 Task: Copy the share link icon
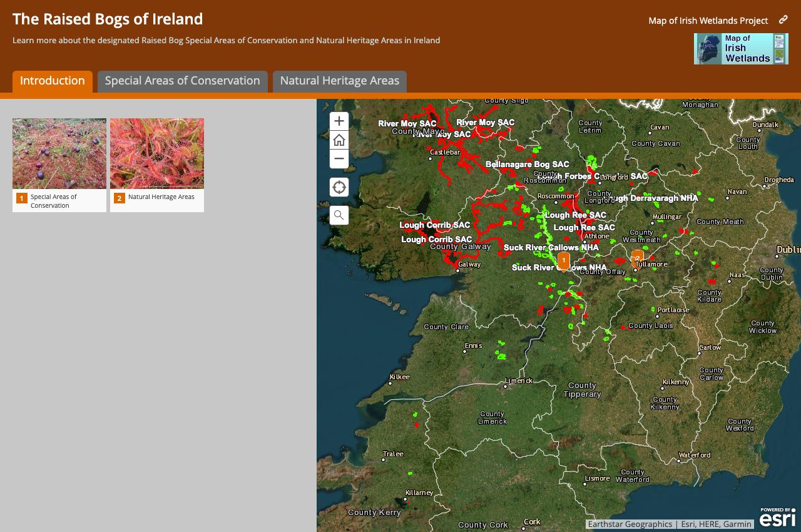click(783, 20)
